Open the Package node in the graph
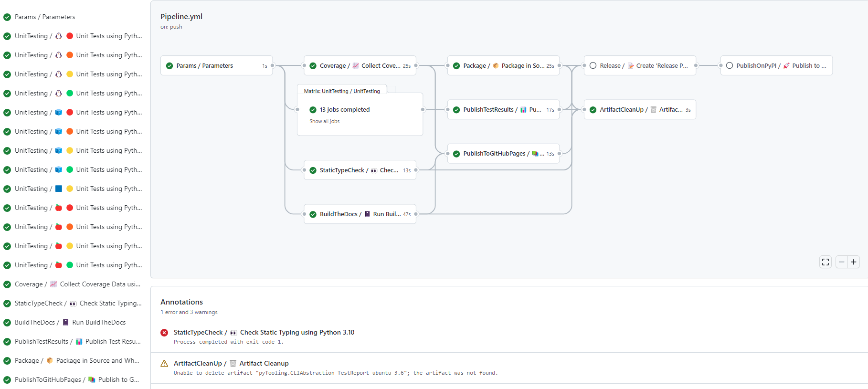This screenshot has width=868, height=389. click(x=503, y=66)
